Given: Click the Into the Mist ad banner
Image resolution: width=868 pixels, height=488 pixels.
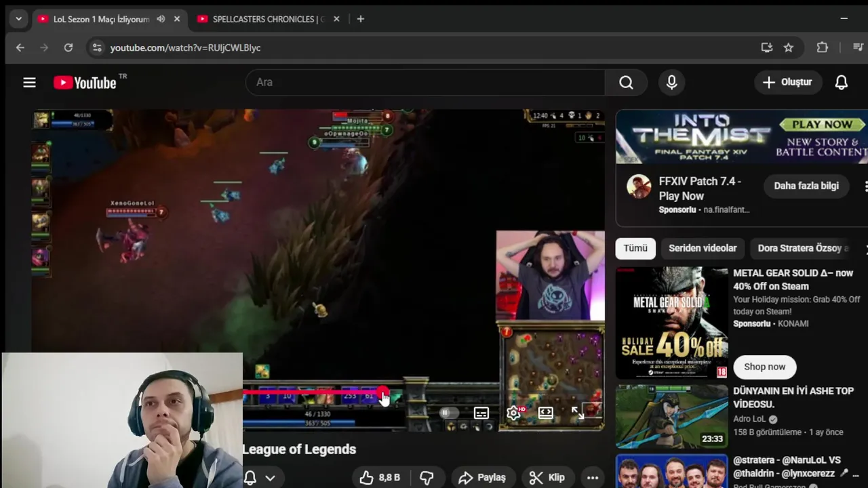Looking at the screenshot, I should coord(742,137).
